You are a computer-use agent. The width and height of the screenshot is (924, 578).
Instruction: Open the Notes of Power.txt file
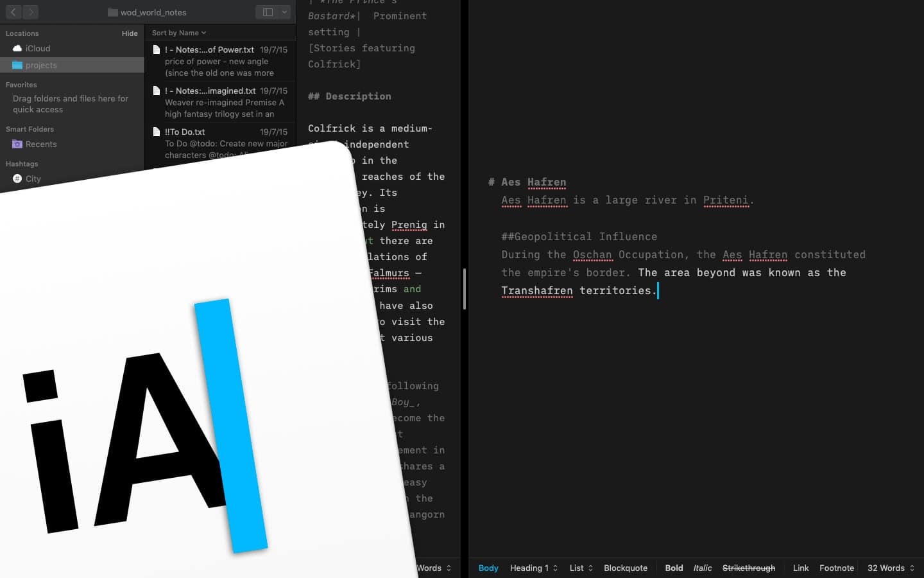click(x=220, y=61)
